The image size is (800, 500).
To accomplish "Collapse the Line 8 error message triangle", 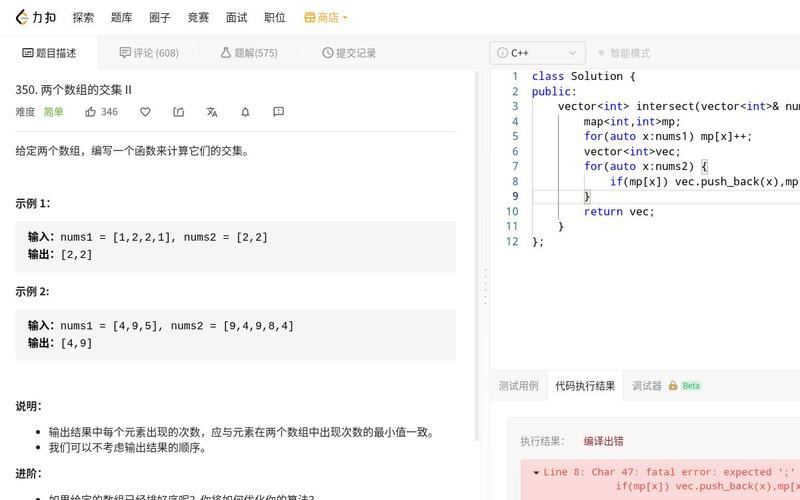I will coord(536,472).
